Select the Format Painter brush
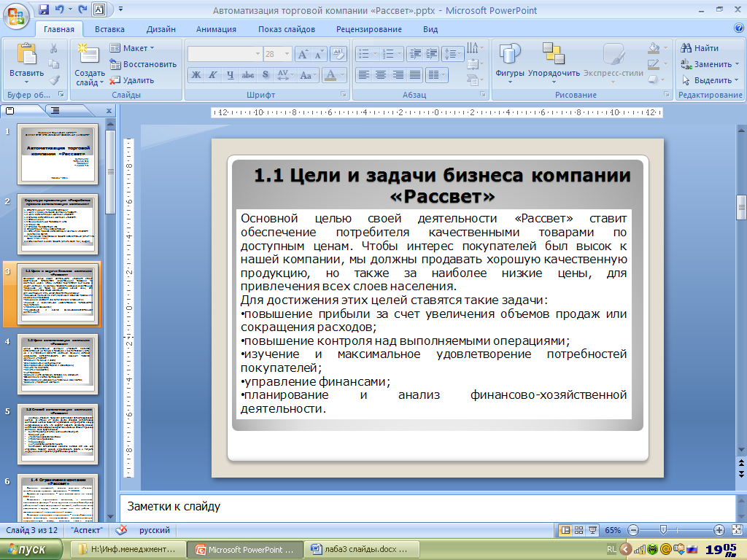This screenshot has width=747, height=560. pyautogui.click(x=54, y=80)
